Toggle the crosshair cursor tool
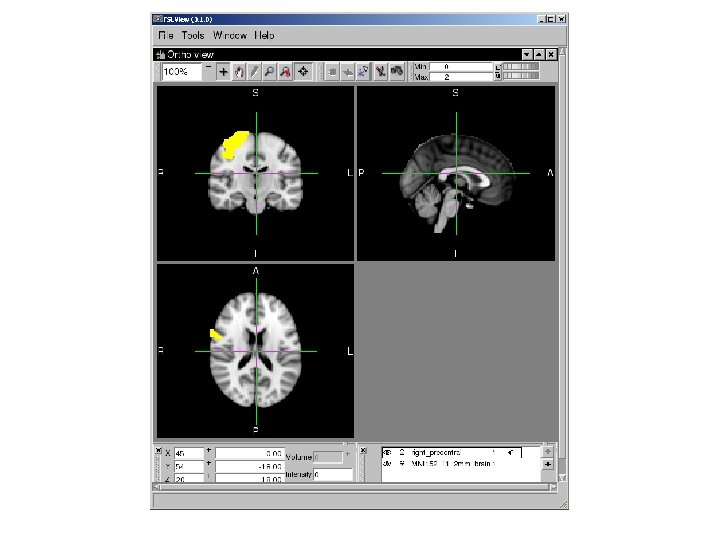 click(303, 72)
